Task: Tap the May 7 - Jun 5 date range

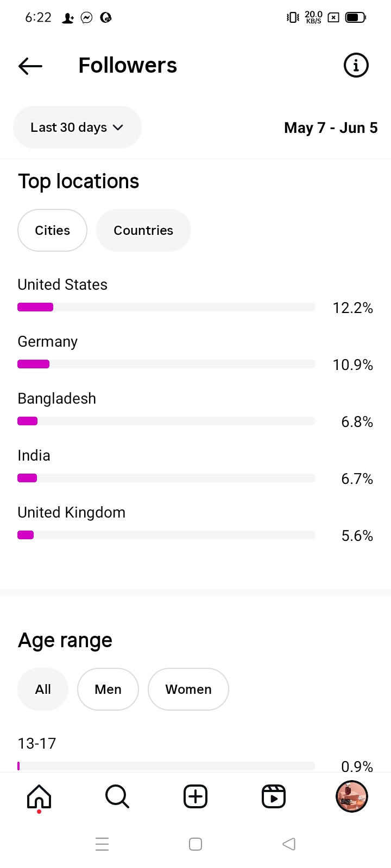Action: [331, 128]
